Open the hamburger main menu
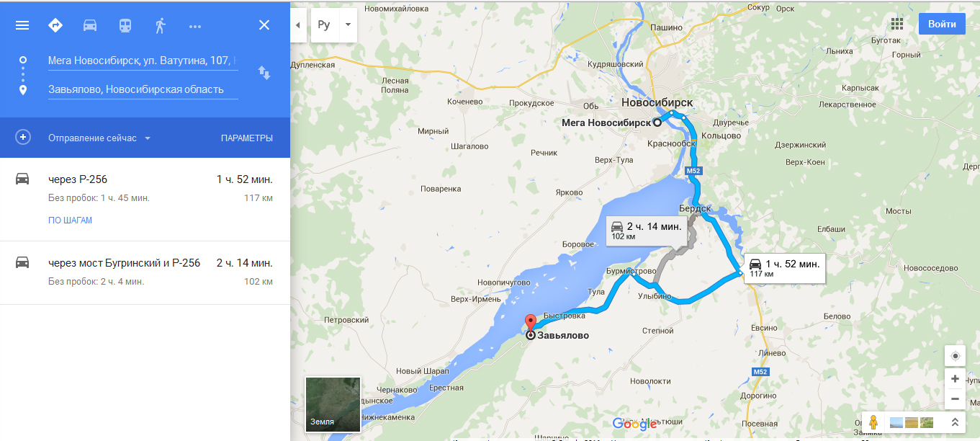Viewport: 980px width, 441px height. (x=22, y=25)
